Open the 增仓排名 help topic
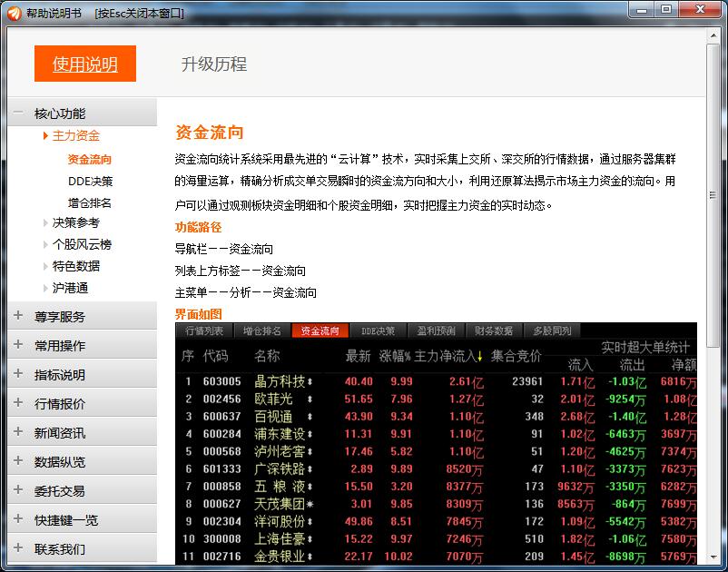Viewport: 728px width, 572px height. 90,202
